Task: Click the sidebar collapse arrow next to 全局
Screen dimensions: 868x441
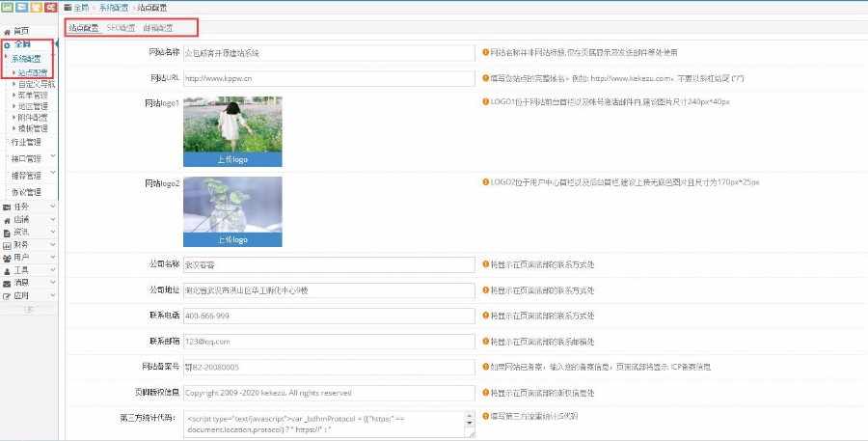Action: [57, 44]
